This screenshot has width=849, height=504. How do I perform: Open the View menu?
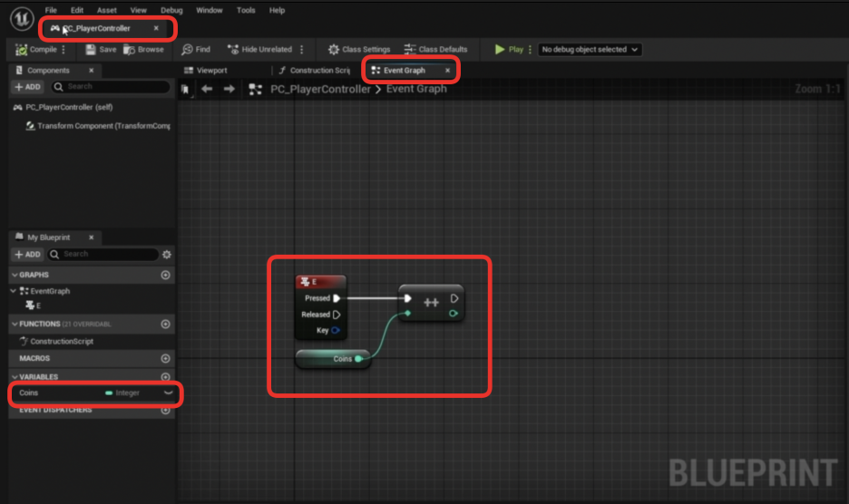[x=138, y=10]
